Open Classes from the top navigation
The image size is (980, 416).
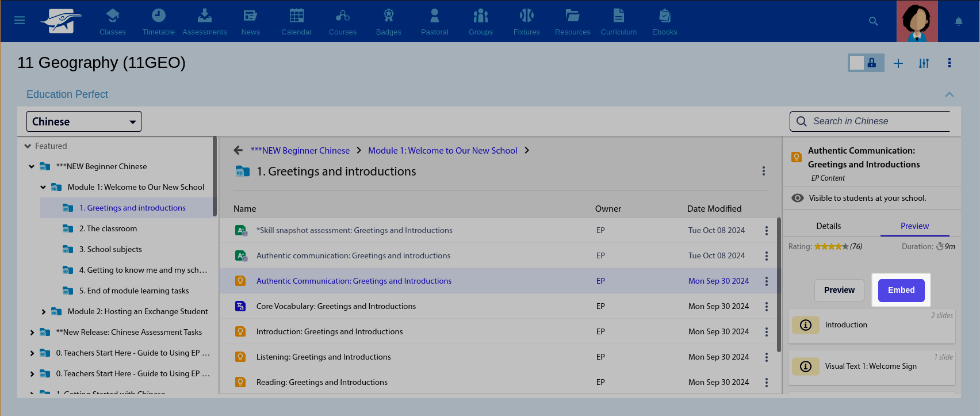pos(113,22)
